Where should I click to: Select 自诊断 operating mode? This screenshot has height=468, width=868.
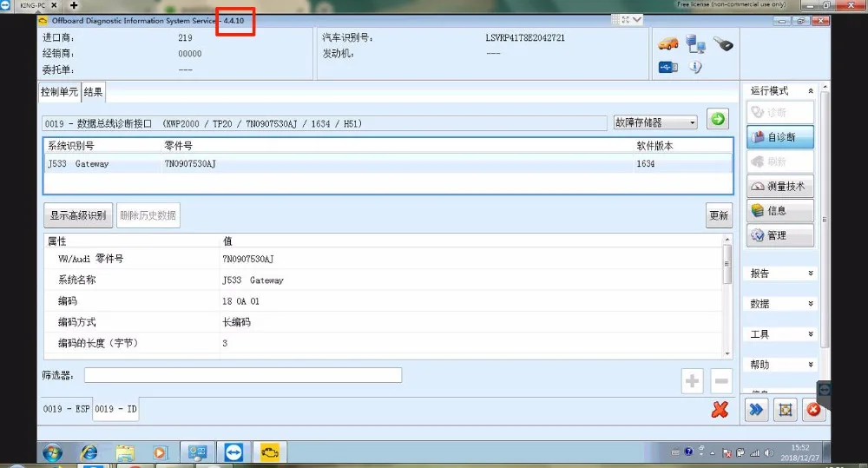coord(780,137)
